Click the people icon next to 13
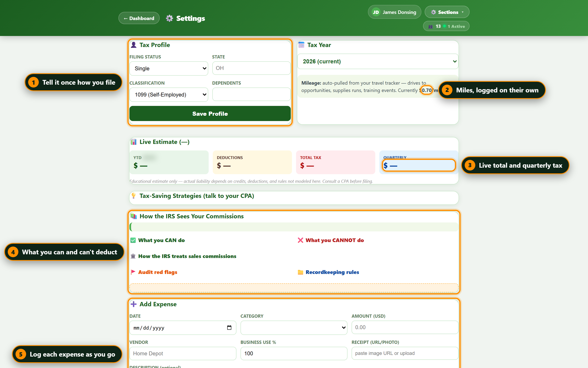The image size is (588, 368). coord(430,27)
